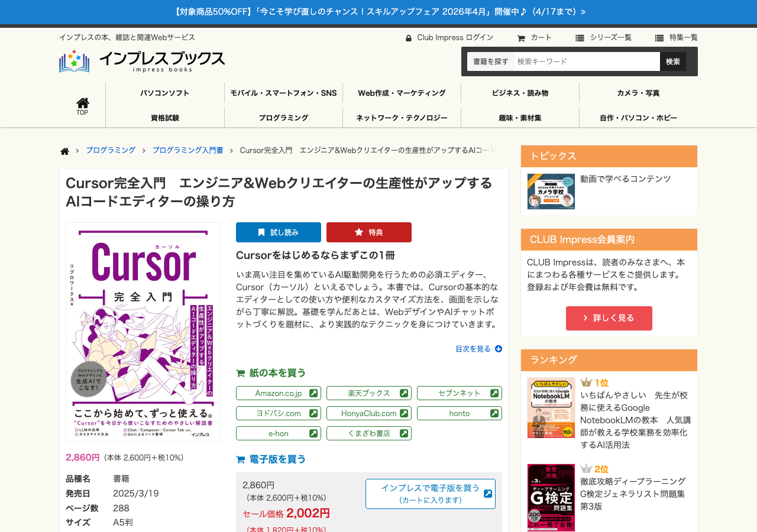Open the series list icon link
The image size is (757, 532).
point(580,38)
